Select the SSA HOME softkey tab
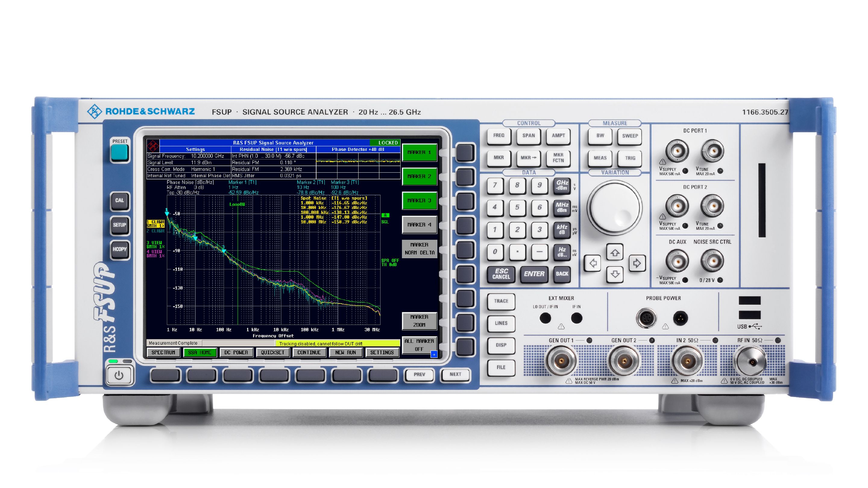 tap(201, 352)
